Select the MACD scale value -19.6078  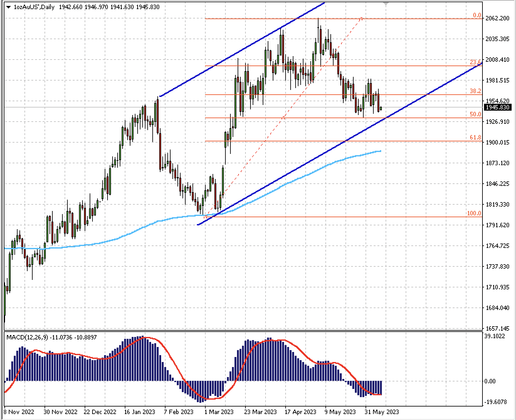point(496,402)
